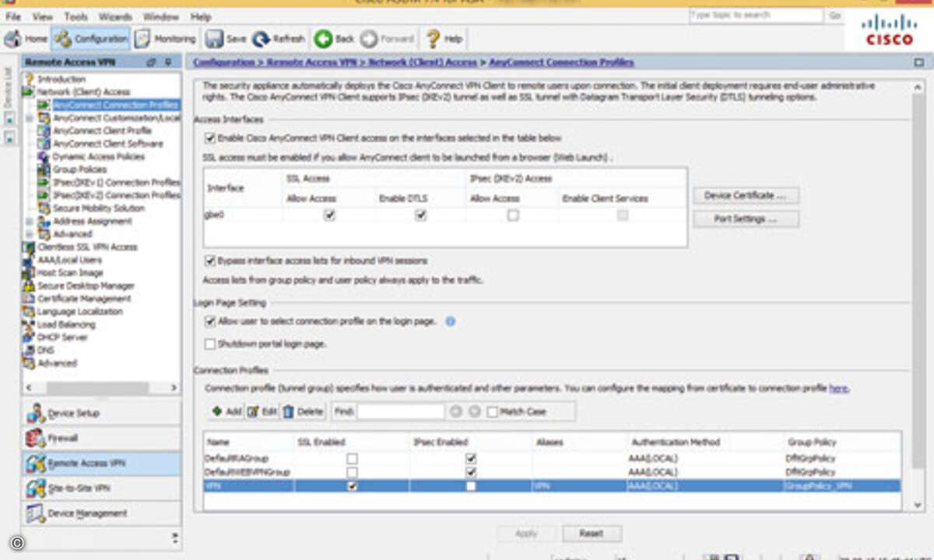Select Group Policies in the tree
The width and height of the screenshot is (934, 560).
coord(79,170)
